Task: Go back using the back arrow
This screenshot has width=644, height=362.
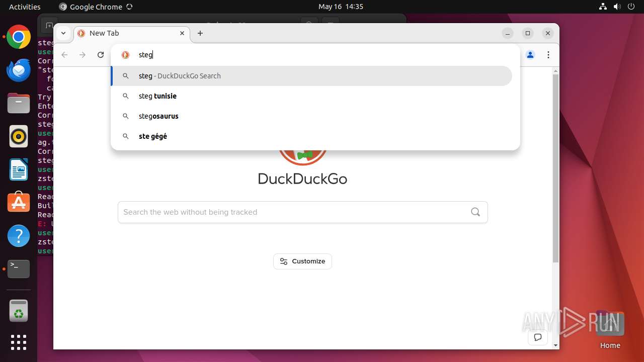Action: tap(64, 55)
